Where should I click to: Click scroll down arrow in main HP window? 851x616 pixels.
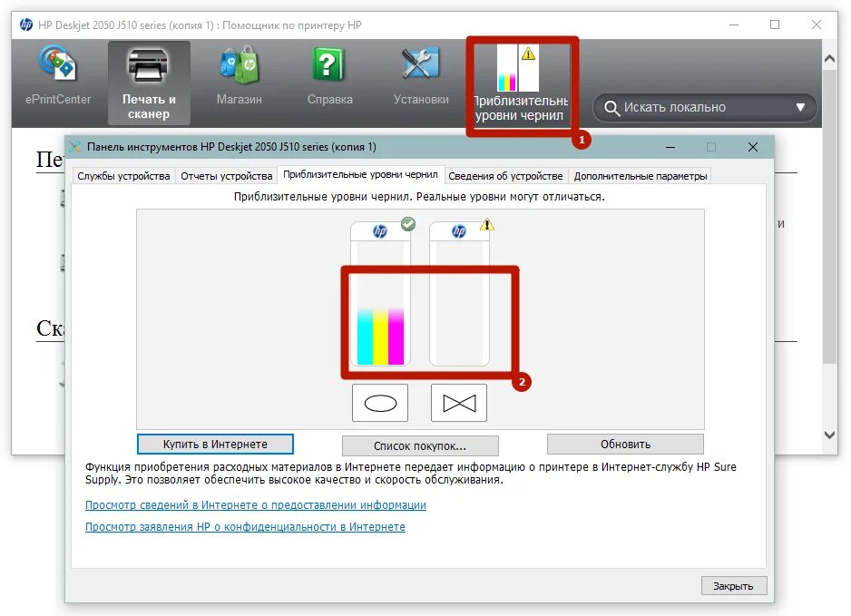(830, 435)
